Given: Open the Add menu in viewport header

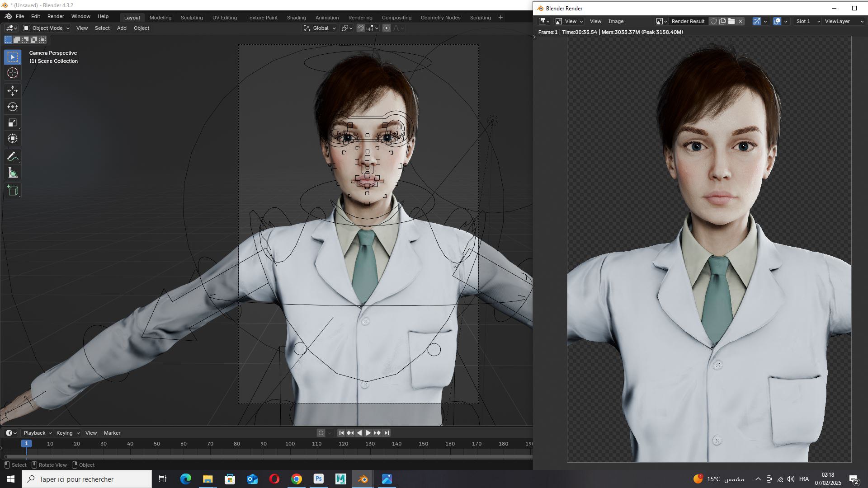Looking at the screenshot, I should click(122, 28).
